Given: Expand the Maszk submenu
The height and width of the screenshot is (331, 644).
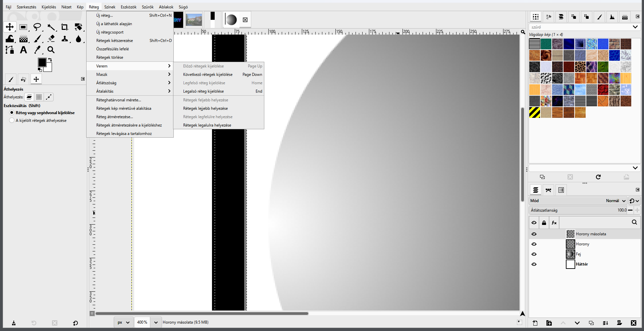Looking at the screenshot, I should [x=130, y=75].
